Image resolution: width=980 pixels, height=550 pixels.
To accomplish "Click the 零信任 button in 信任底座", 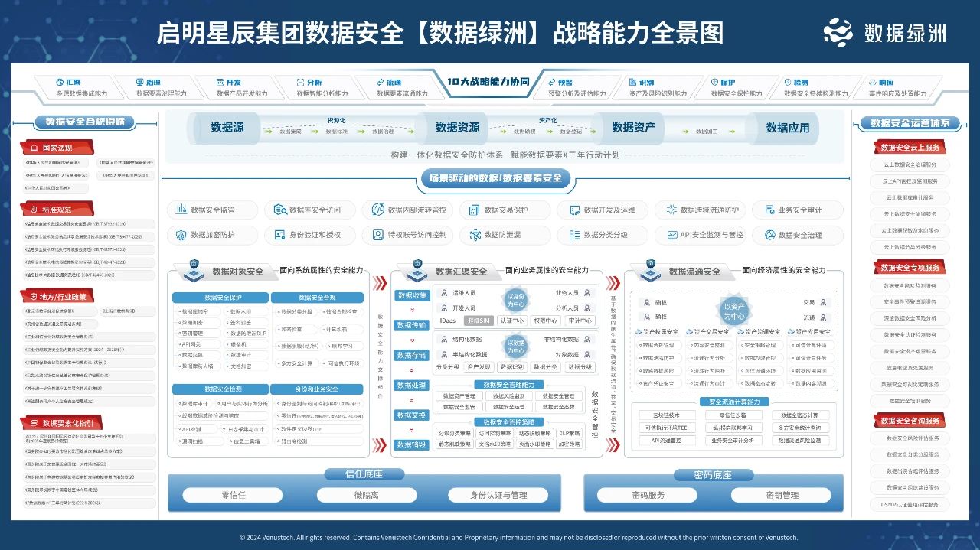I will (234, 494).
